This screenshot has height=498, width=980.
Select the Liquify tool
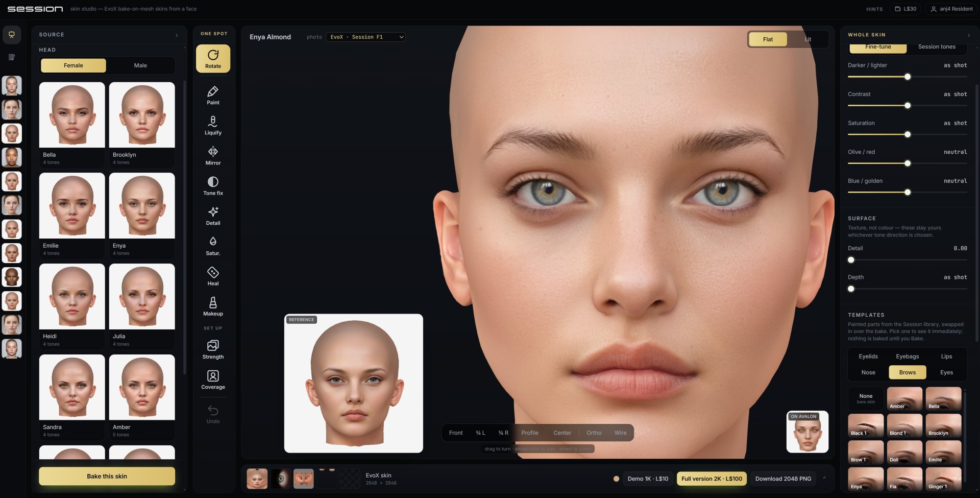tap(213, 126)
